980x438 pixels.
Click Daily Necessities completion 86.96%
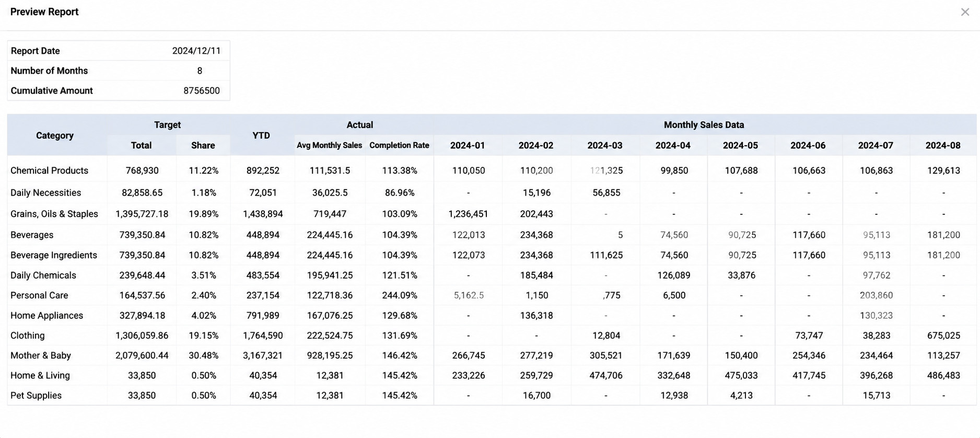click(x=400, y=192)
